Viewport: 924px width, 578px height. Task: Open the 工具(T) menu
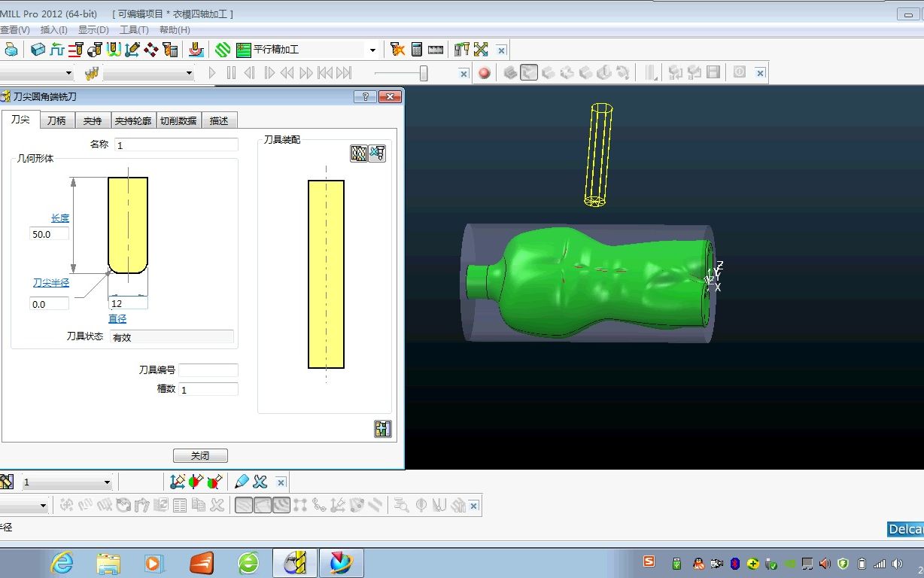coord(134,30)
